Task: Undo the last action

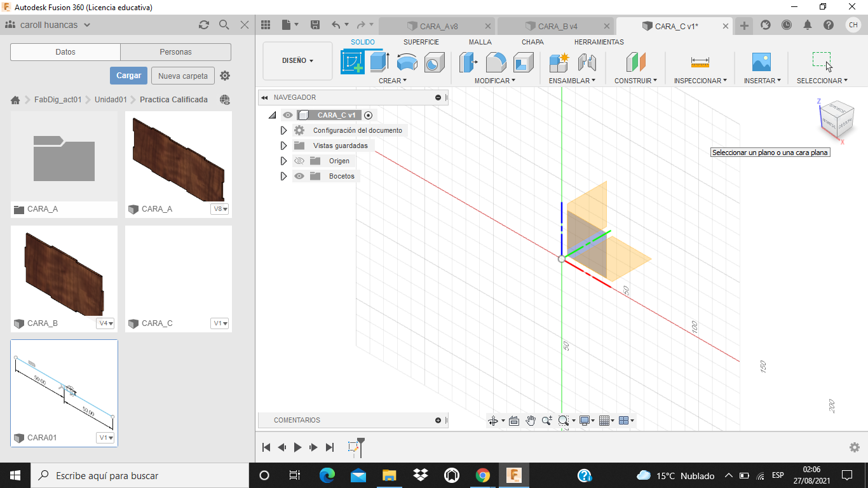Action: tap(336, 25)
